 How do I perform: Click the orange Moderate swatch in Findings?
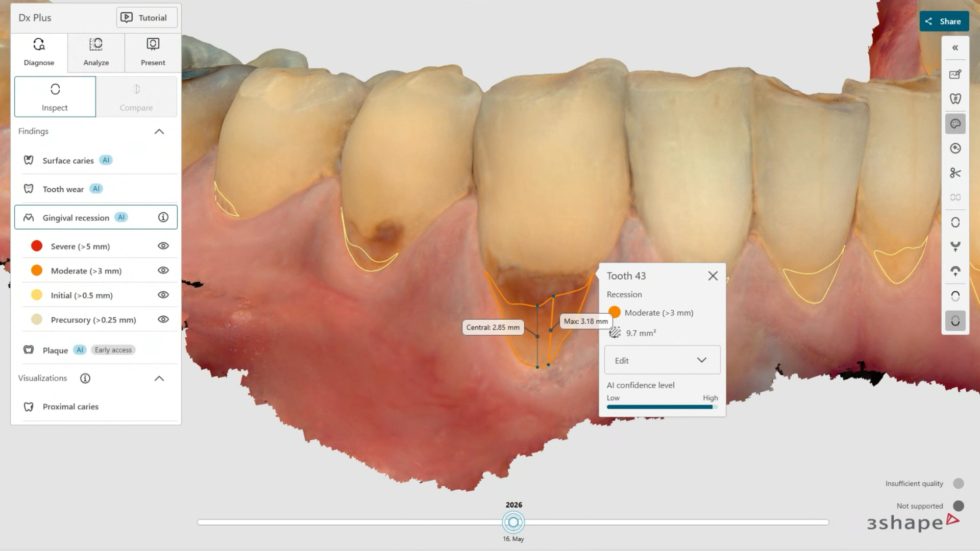coord(37,270)
